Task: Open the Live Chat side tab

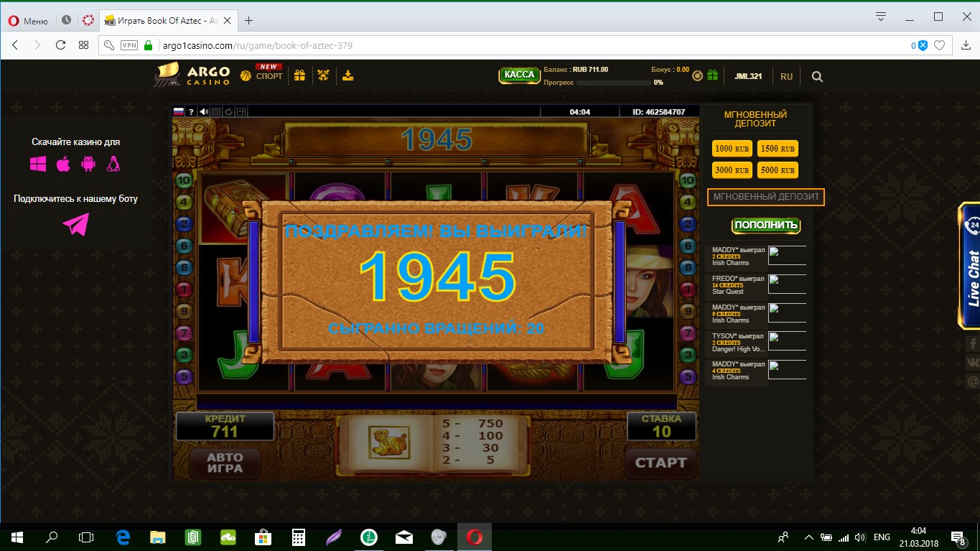Action: [970, 266]
